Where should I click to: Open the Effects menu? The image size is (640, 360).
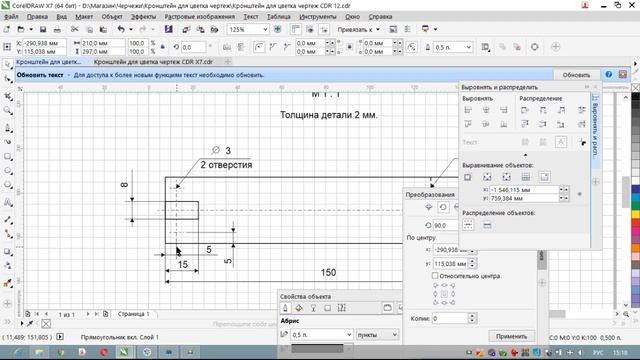[143, 17]
